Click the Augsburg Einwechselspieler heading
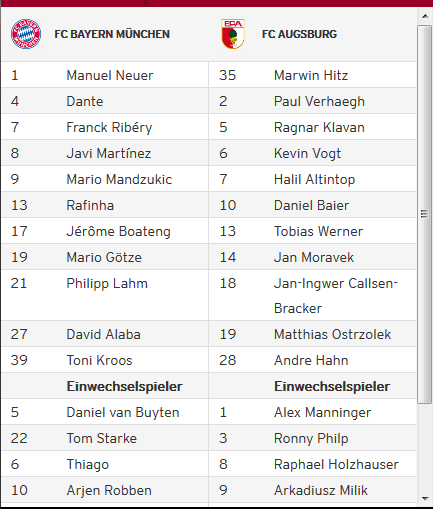The width and height of the screenshot is (433, 509). click(x=332, y=386)
